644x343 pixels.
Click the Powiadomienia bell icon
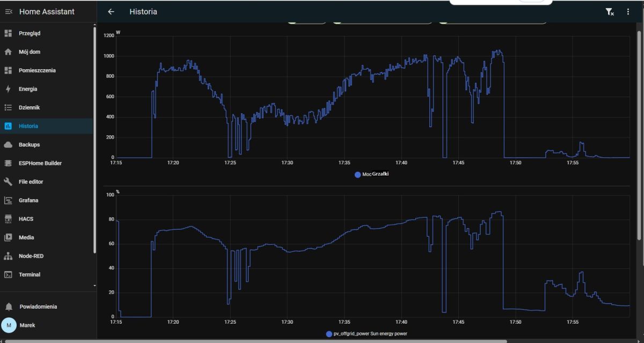pos(8,306)
